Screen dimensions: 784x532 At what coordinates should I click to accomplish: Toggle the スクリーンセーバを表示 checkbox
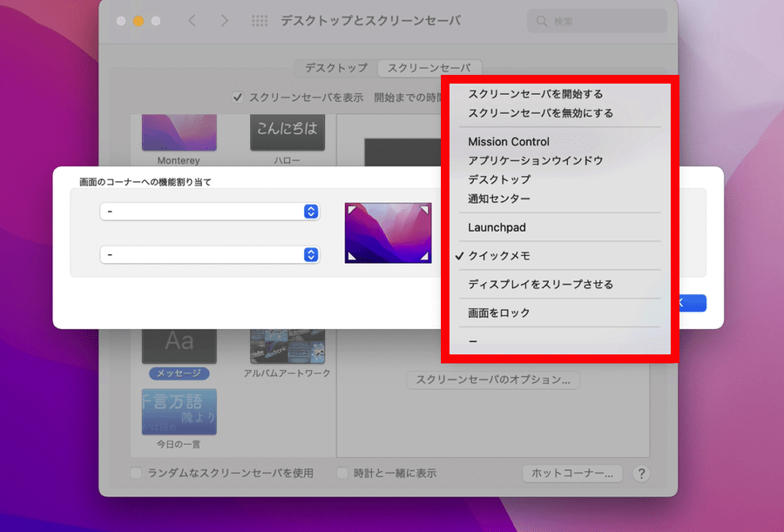(x=238, y=98)
